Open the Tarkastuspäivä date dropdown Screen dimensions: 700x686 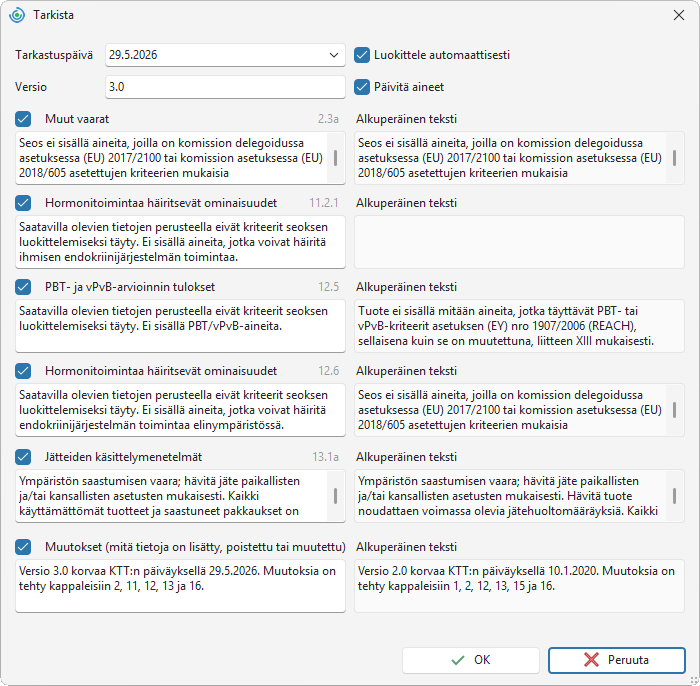333,55
